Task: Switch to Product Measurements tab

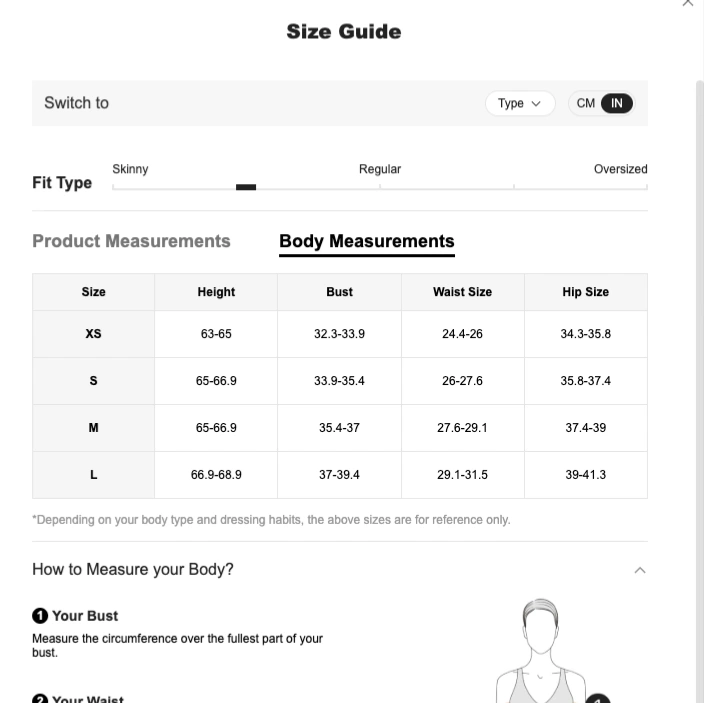Action: point(131,241)
